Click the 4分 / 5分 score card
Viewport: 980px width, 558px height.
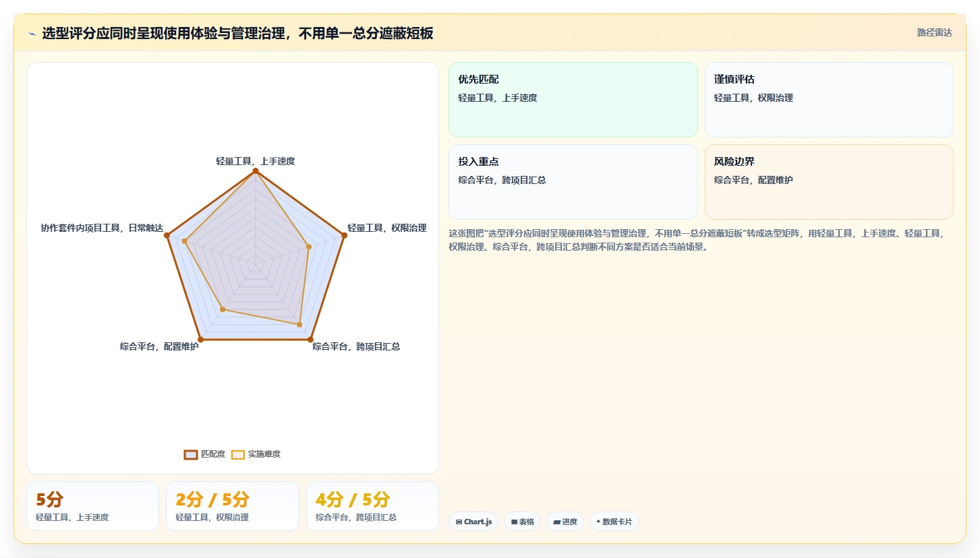(372, 506)
